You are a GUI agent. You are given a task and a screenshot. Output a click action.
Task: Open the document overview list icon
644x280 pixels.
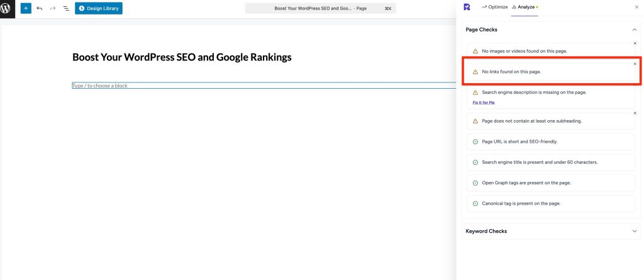(x=66, y=9)
